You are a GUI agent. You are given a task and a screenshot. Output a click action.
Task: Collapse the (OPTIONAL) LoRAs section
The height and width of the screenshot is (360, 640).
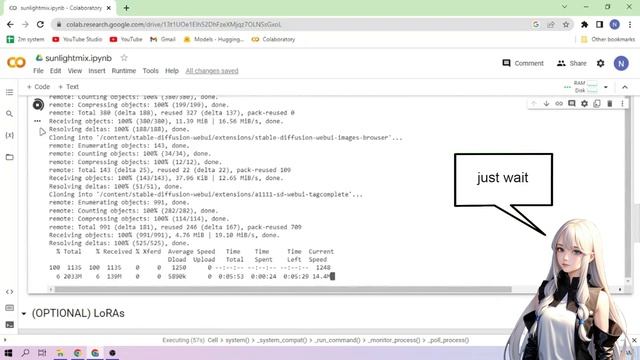[x=24, y=313]
